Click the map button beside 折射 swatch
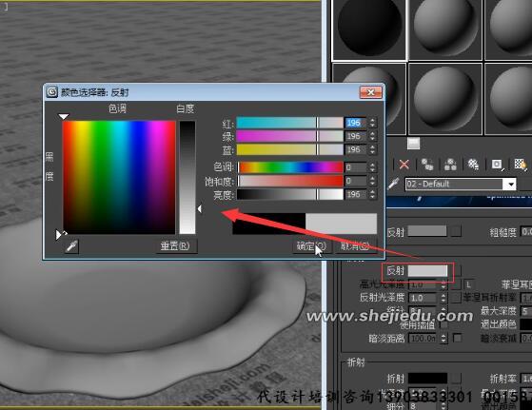The height and width of the screenshot is (410, 532). 456,378
